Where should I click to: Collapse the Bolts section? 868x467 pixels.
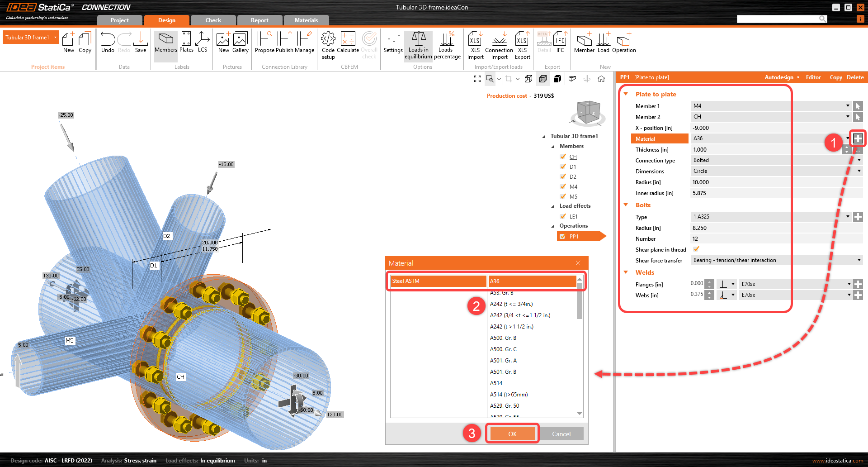point(626,205)
